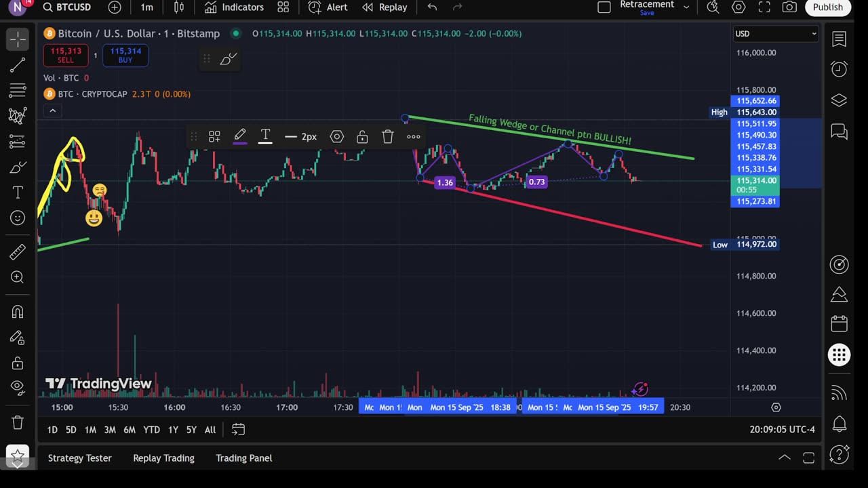Viewport: 868px width, 488px height.
Task: Change text color in floating toolbar
Action: pos(265,137)
